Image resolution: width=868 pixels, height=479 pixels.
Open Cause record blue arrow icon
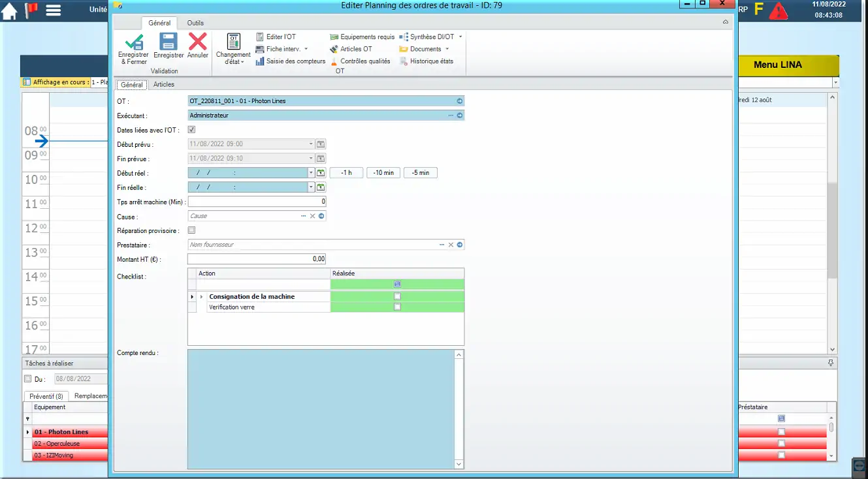tap(321, 216)
